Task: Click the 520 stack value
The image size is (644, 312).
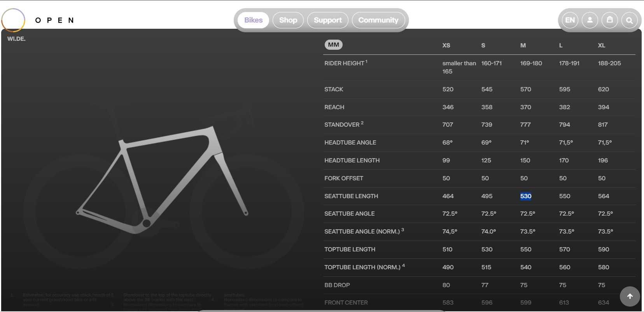Action: [x=448, y=89]
